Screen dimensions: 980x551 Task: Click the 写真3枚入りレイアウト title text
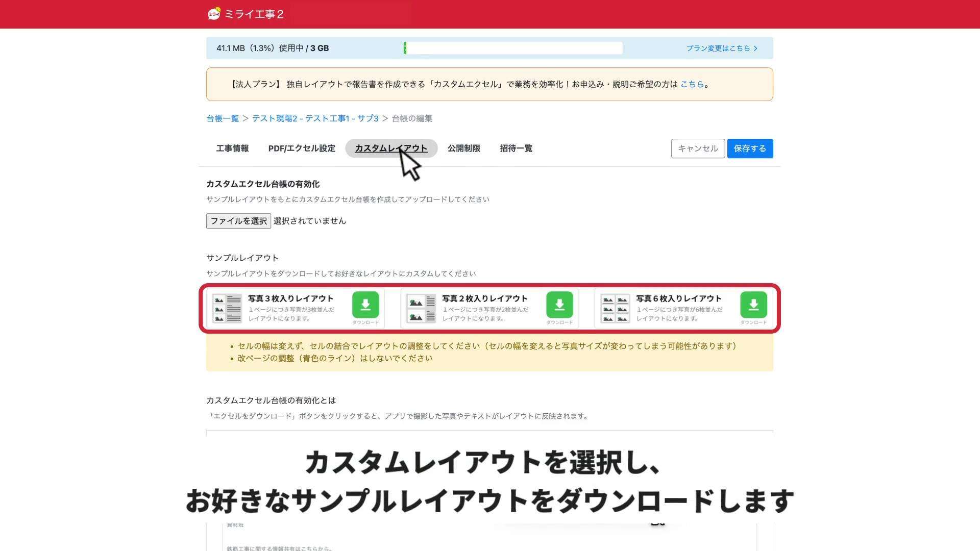[x=291, y=298]
